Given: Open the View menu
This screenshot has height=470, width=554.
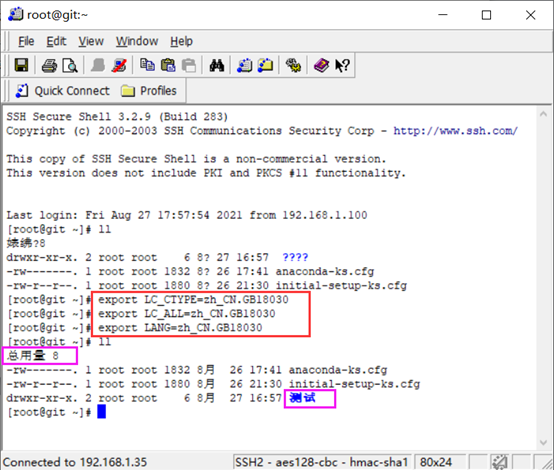Looking at the screenshot, I should pyautogui.click(x=91, y=41).
